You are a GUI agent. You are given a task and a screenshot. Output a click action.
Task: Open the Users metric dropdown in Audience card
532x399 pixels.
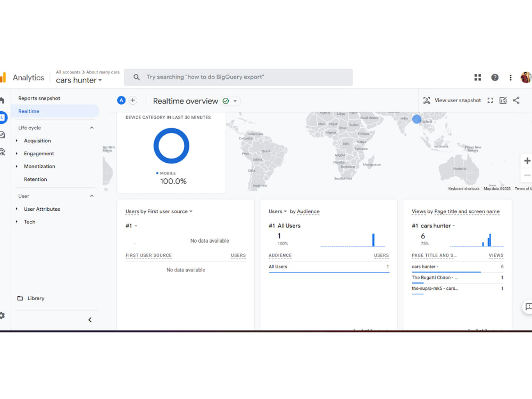[278, 211]
